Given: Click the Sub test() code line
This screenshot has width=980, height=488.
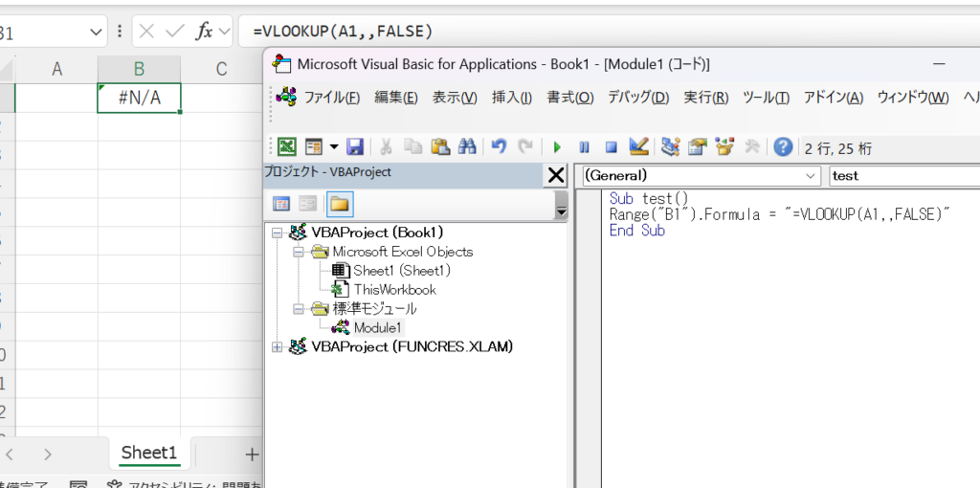Looking at the screenshot, I should (649, 199).
